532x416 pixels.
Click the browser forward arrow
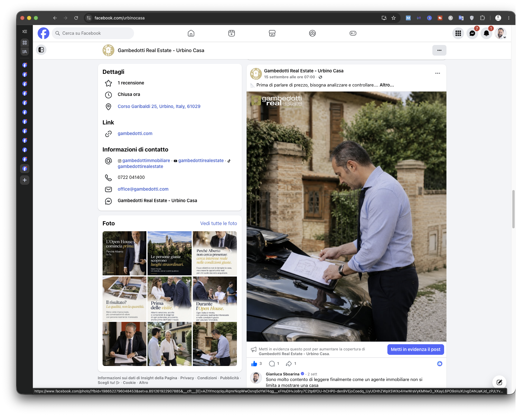(x=66, y=18)
